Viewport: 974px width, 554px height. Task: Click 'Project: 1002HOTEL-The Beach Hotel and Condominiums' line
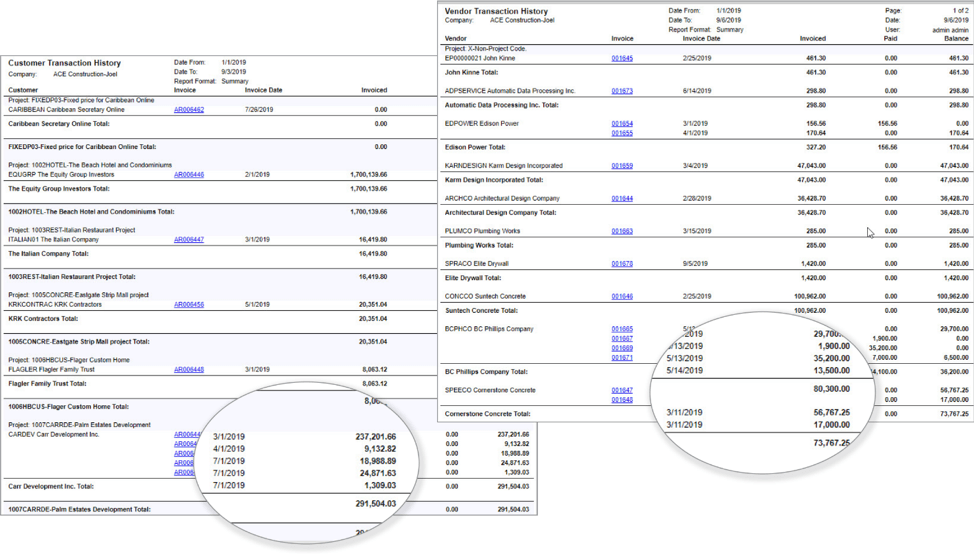tap(90, 165)
